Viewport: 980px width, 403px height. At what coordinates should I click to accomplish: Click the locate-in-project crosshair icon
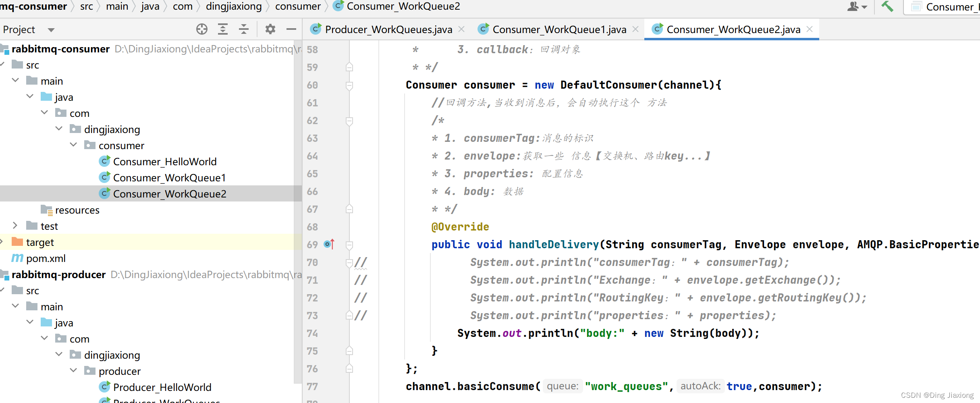[202, 29]
